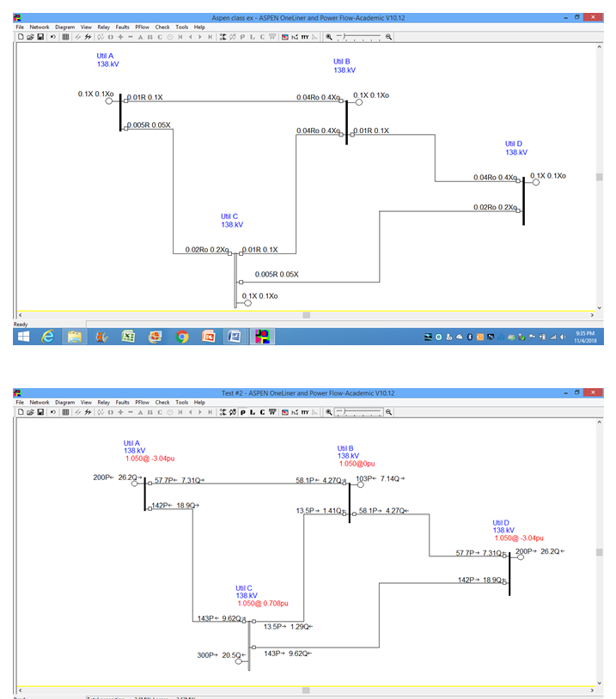This screenshot has width=616, height=699.
Task: Click horizontal scrollbar thumb in Aspen class ex
Action: click(307, 315)
